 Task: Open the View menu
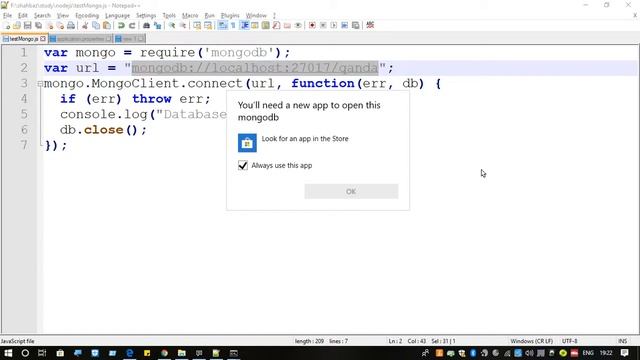62,16
